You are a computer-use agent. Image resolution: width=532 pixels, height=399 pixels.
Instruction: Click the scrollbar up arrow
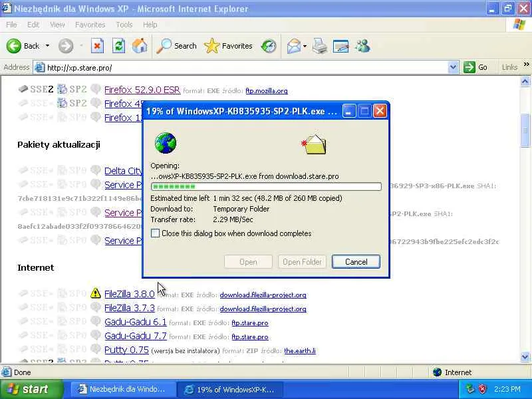point(525,81)
